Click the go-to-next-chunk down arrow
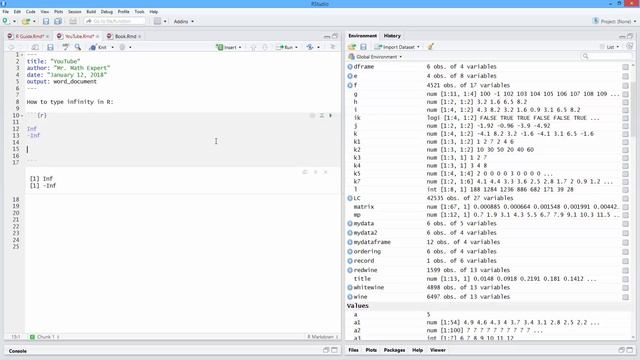 tap(264, 47)
